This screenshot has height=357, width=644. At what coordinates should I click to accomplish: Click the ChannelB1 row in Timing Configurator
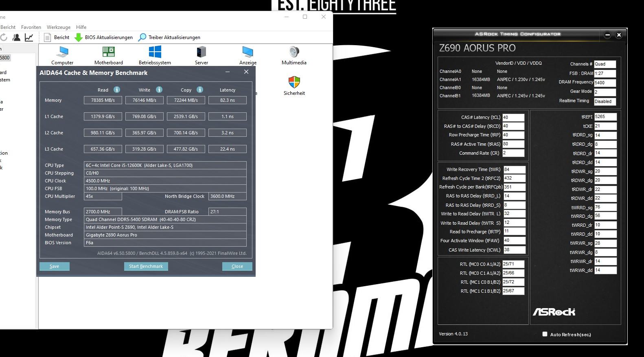492,96
